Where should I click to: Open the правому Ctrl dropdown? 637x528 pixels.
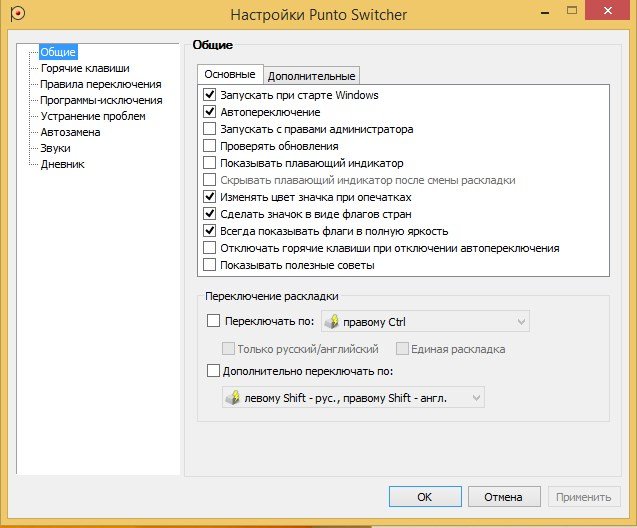[x=425, y=322]
